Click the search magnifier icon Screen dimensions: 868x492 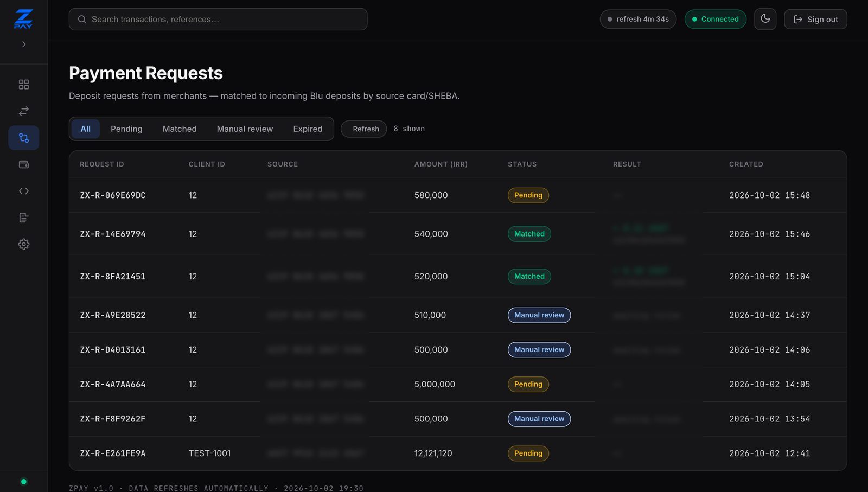[82, 19]
